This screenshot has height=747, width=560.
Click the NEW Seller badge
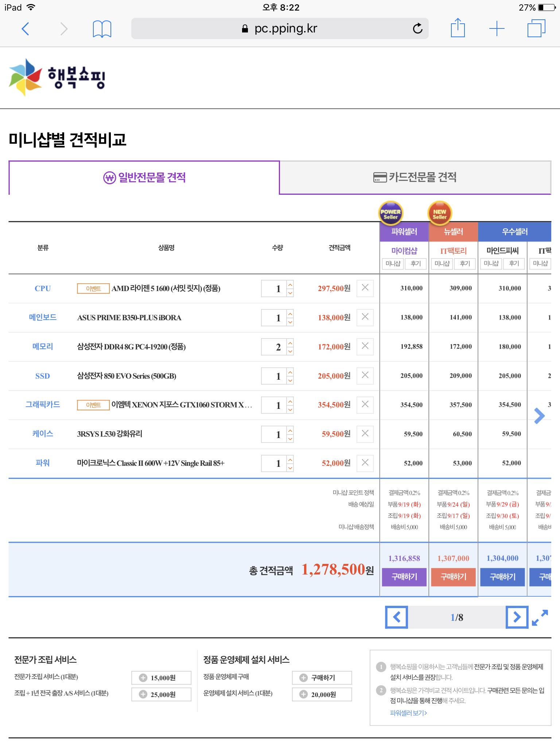point(440,213)
